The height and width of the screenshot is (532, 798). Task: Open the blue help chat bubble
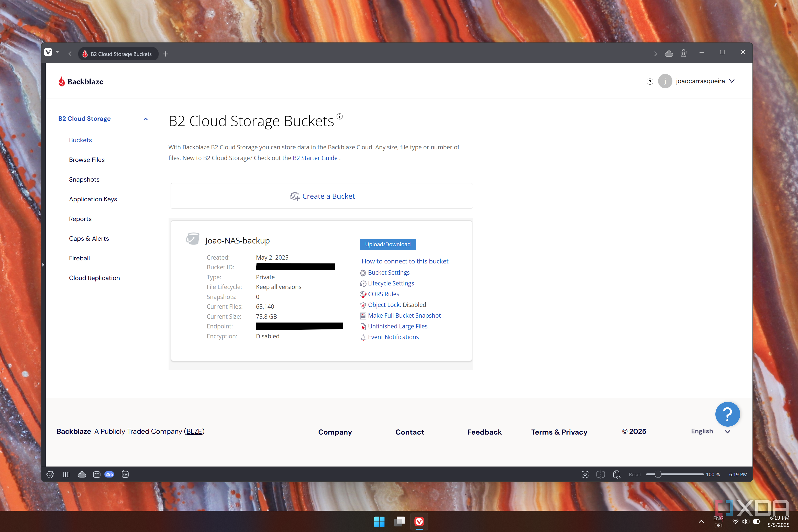[x=727, y=414]
